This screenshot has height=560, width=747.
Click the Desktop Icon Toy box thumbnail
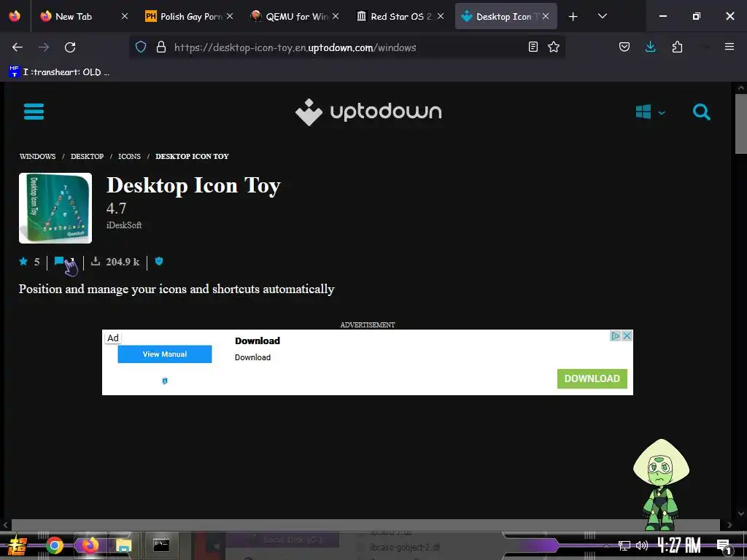pos(55,208)
